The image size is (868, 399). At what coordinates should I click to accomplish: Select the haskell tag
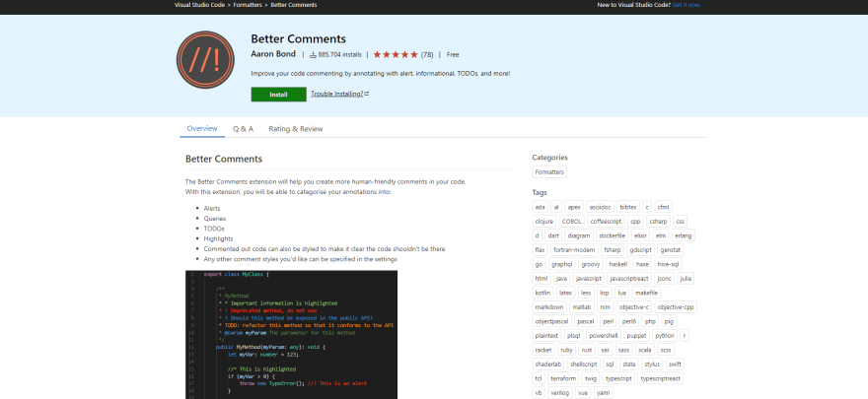point(617,264)
